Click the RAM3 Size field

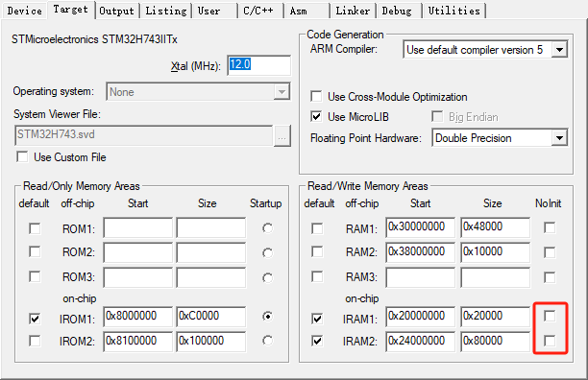point(496,277)
